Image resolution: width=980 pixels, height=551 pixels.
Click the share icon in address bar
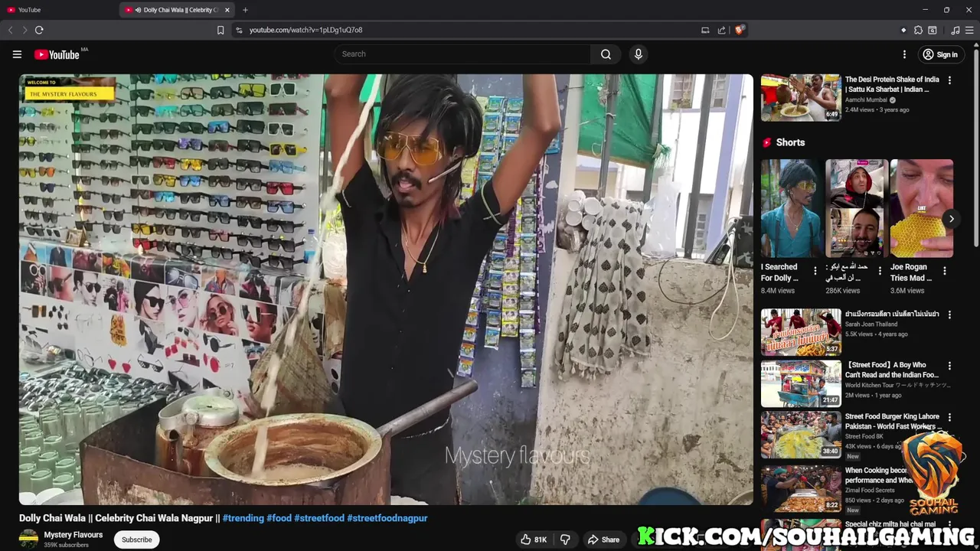721,30
